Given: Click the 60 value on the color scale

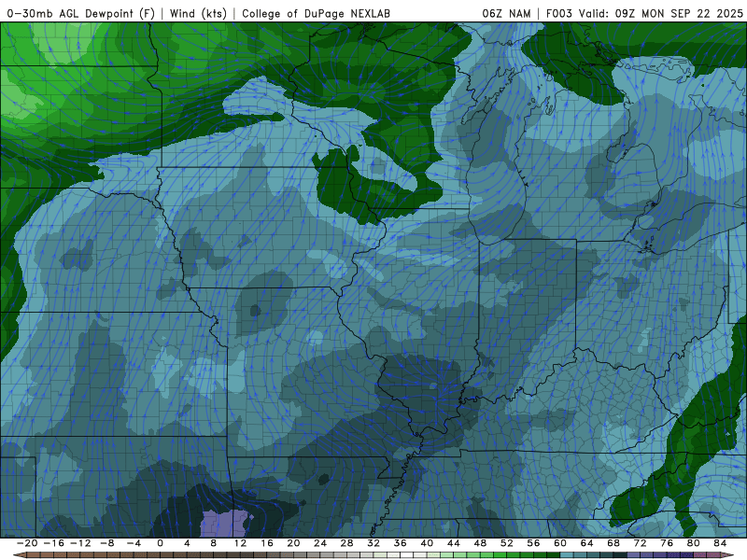Looking at the screenshot, I should coord(560,543).
